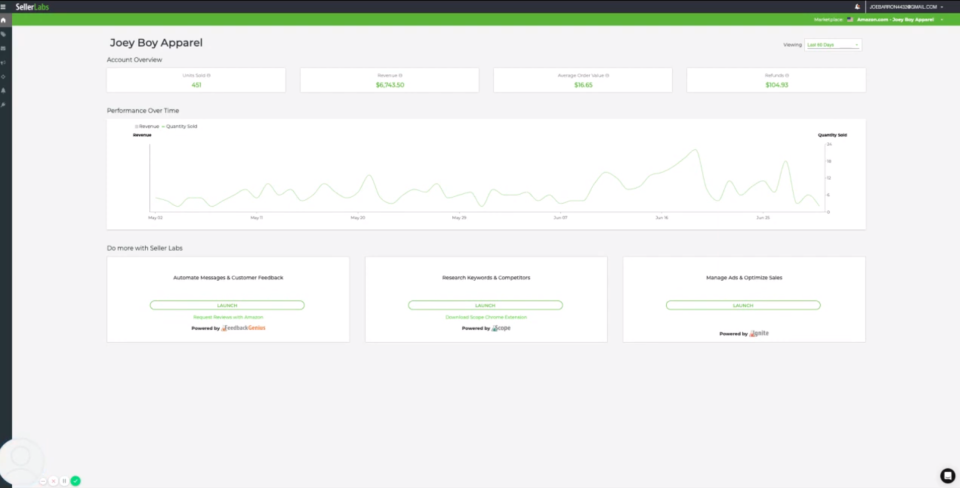The height and width of the screenshot is (488, 960).
Task: Click the Refunds value $104.93
Action: coord(776,85)
